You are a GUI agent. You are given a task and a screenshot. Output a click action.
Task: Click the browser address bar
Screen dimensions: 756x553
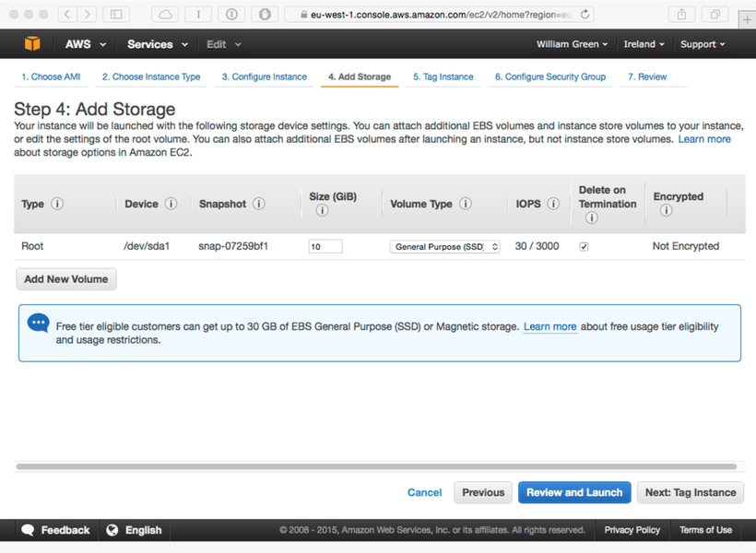pyautogui.click(x=439, y=15)
